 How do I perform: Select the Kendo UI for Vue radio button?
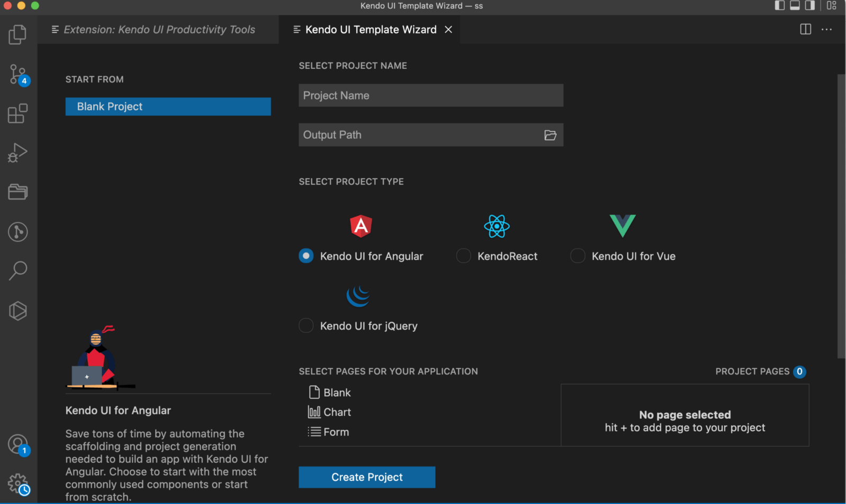click(578, 256)
